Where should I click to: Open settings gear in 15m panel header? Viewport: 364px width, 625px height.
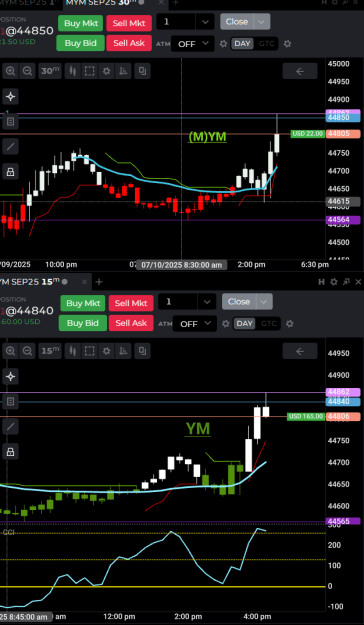pyautogui.click(x=334, y=282)
